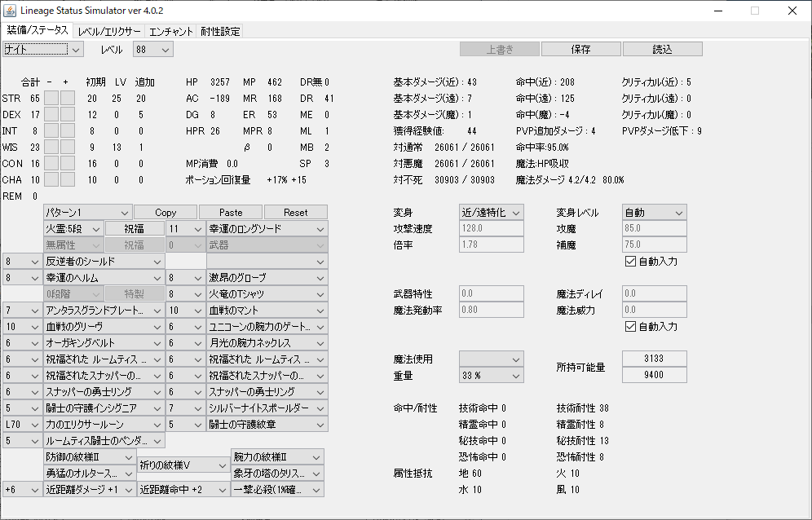The height and width of the screenshot is (520, 812).
Task: Open weapon enchant level 11 dropdown
Action: pos(185,229)
